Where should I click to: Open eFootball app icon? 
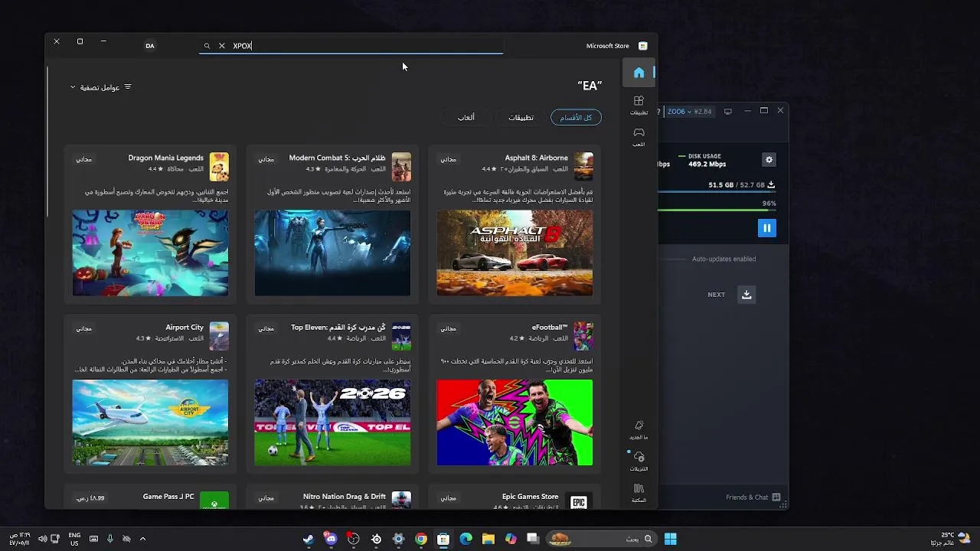coord(583,336)
